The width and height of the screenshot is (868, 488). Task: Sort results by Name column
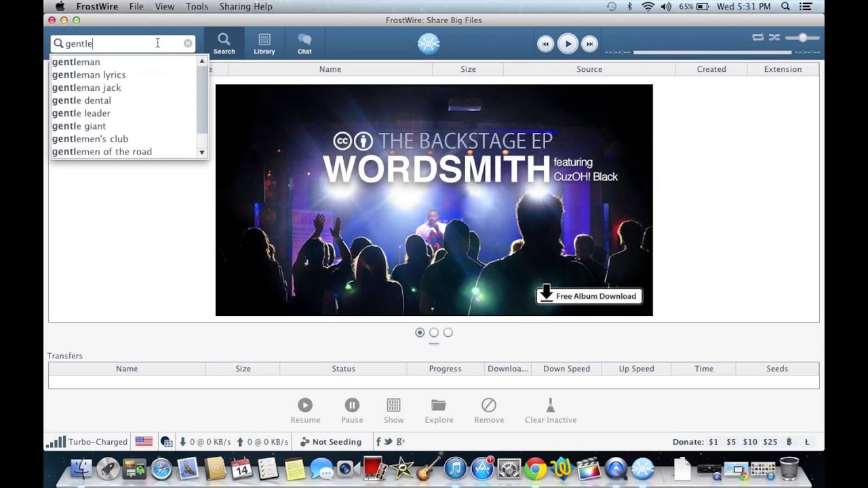(330, 69)
